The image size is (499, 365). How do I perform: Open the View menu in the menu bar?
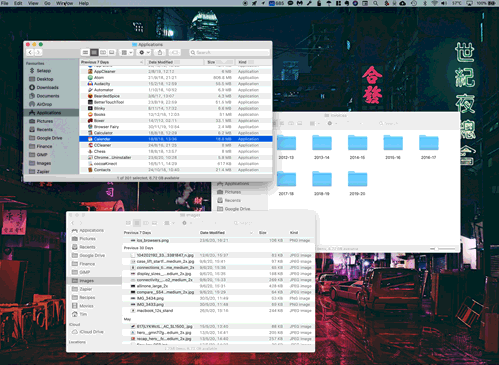[x=33, y=3]
